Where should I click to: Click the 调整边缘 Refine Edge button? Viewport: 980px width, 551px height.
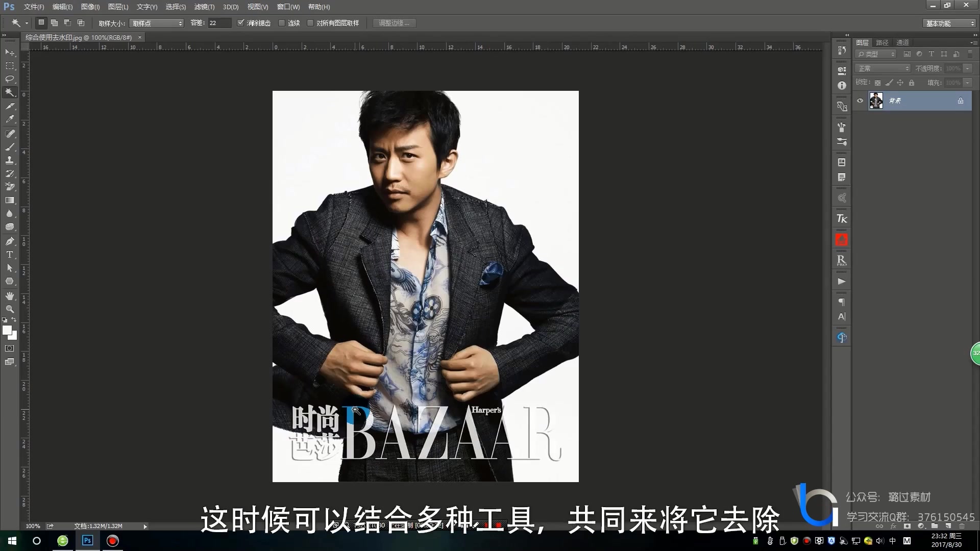[394, 23]
